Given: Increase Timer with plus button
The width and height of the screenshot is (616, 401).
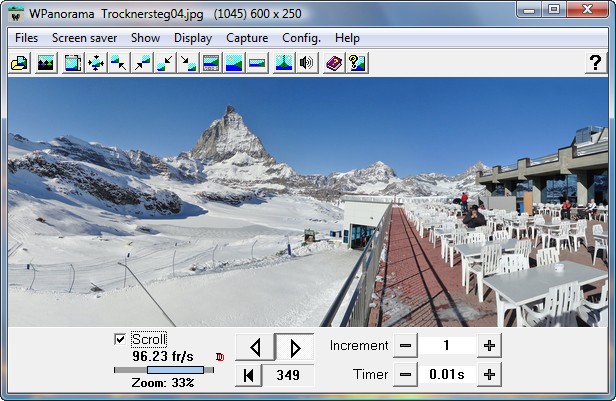Looking at the screenshot, I should tap(489, 375).
